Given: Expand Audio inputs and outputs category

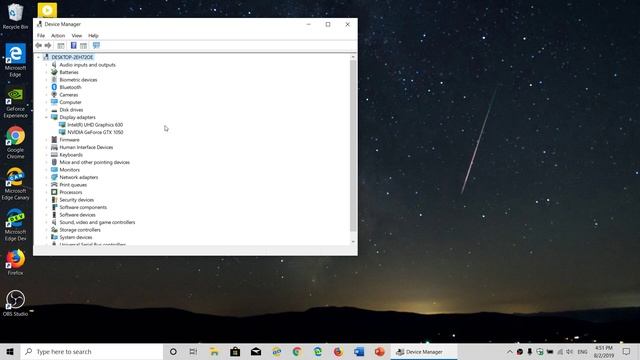Looking at the screenshot, I should (46, 65).
